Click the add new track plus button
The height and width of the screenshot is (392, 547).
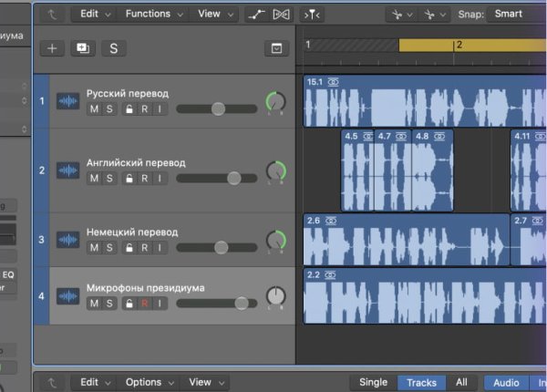tap(52, 48)
